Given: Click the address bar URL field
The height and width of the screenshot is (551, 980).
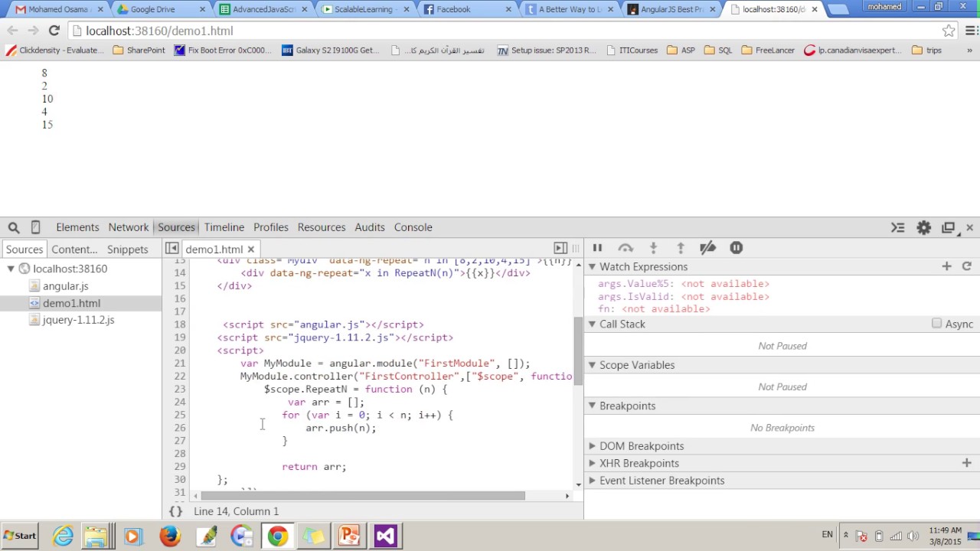Looking at the screenshot, I should pyautogui.click(x=505, y=31).
